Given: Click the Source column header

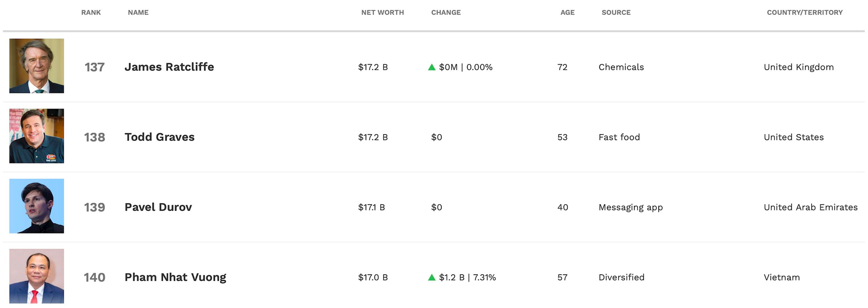Looking at the screenshot, I should click(x=616, y=13).
